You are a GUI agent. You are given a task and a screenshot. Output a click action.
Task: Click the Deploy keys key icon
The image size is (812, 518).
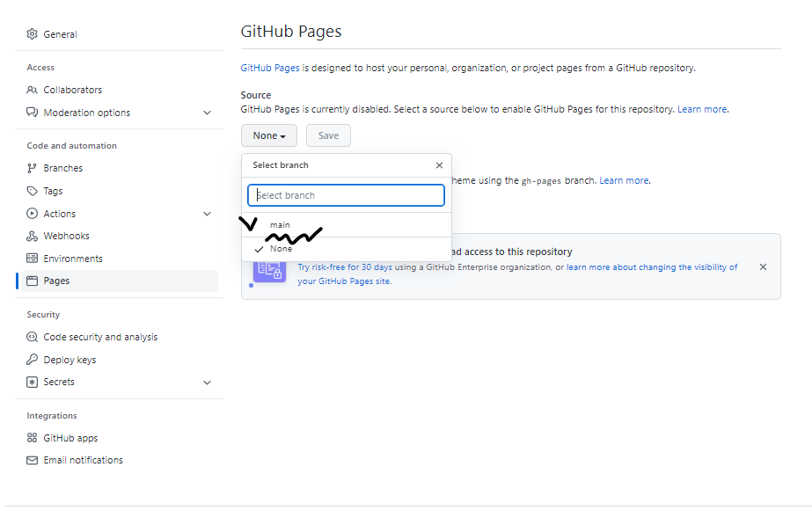point(32,359)
